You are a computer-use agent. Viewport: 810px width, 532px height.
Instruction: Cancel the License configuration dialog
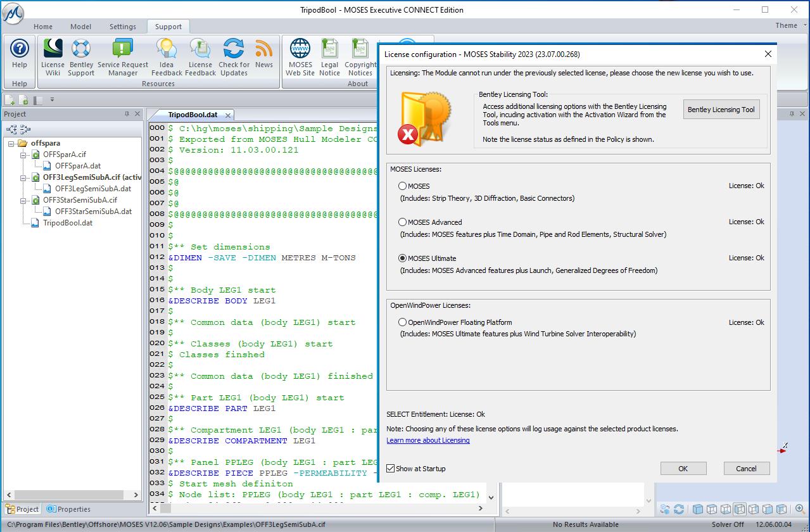coord(747,469)
